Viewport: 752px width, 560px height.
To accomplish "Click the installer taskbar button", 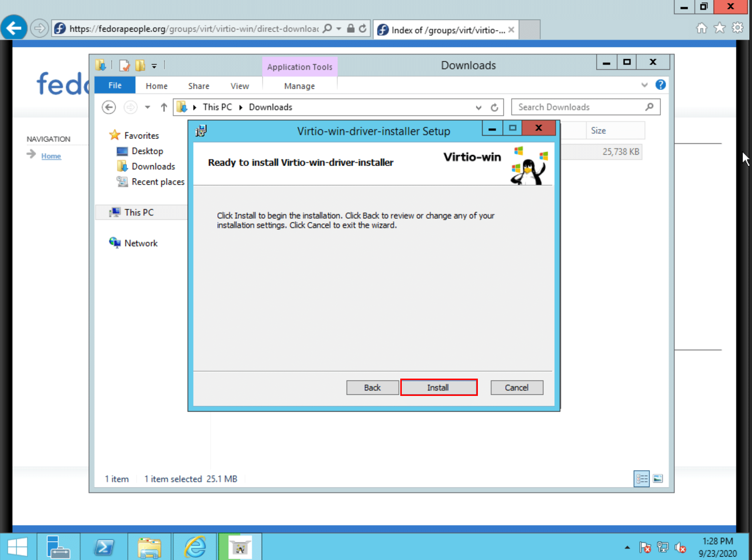I will (240, 547).
